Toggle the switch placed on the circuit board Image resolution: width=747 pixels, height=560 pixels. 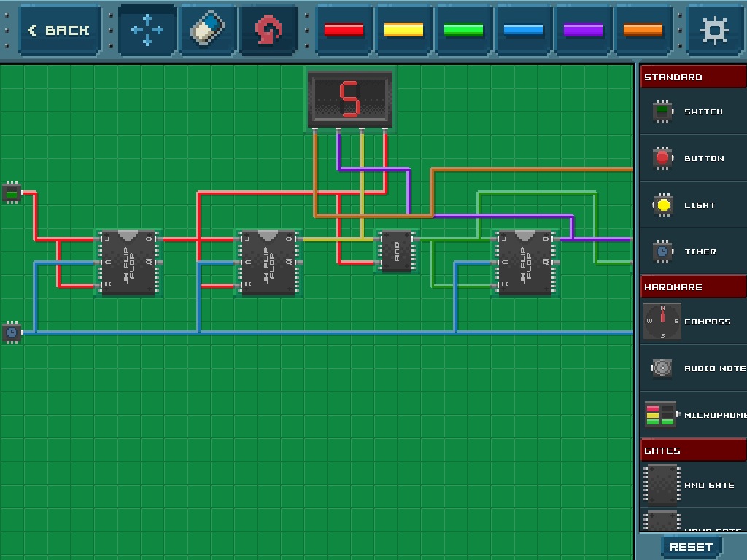coord(12,193)
